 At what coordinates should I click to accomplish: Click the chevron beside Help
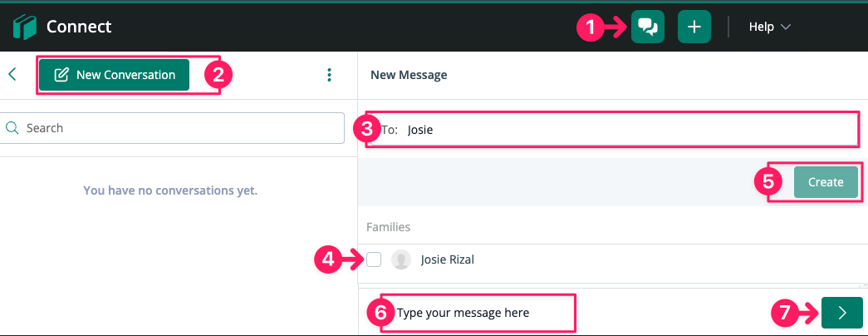click(x=786, y=27)
